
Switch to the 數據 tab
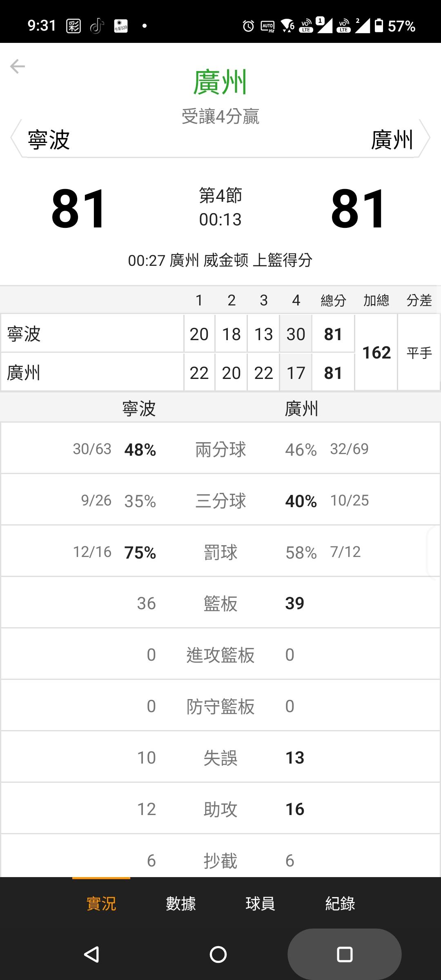pyautogui.click(x=180, y=903)
